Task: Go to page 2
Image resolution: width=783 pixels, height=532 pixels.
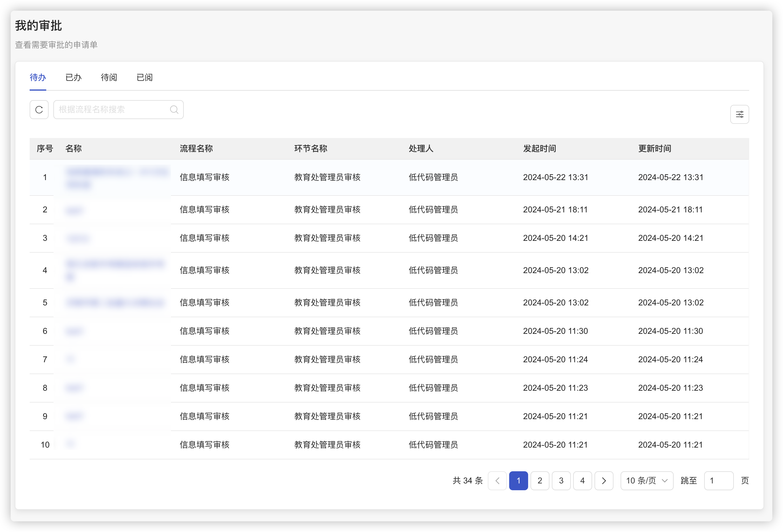Action: pyautogui.click(x=540, y=480)
